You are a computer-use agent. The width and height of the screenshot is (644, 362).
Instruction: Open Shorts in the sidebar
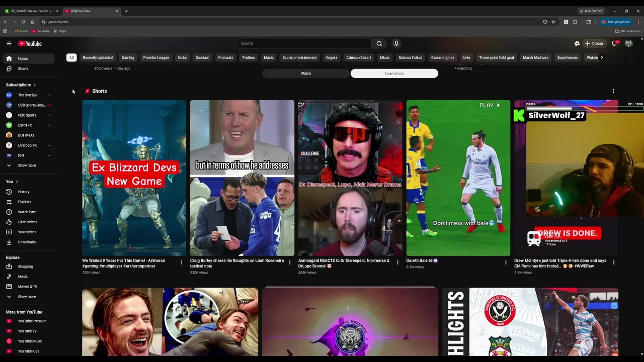[x=29, y=68]
